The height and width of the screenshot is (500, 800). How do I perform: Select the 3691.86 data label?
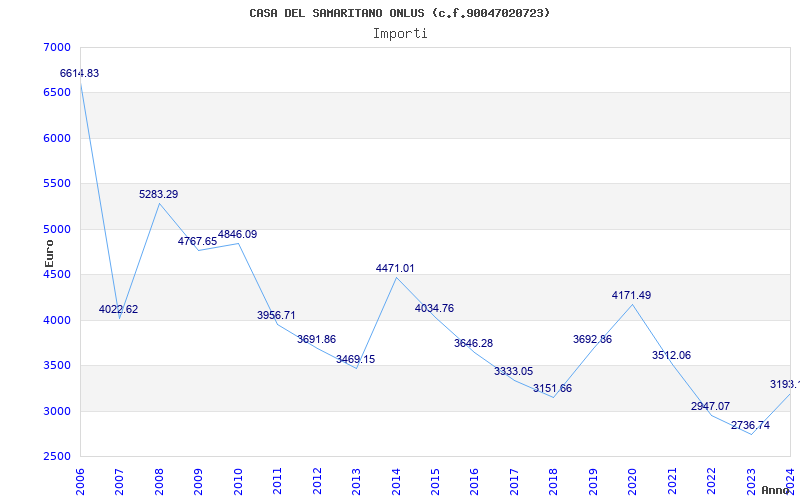[x=316, y=339]
